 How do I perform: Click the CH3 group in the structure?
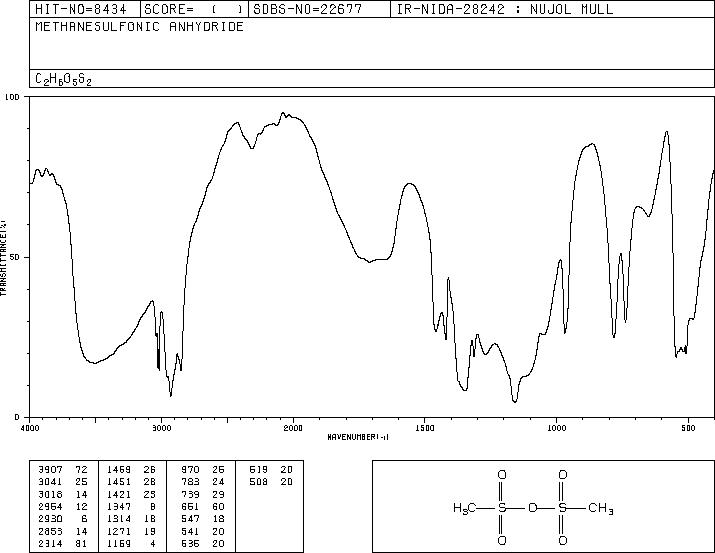pyautogui.click(x=601, y=508)
